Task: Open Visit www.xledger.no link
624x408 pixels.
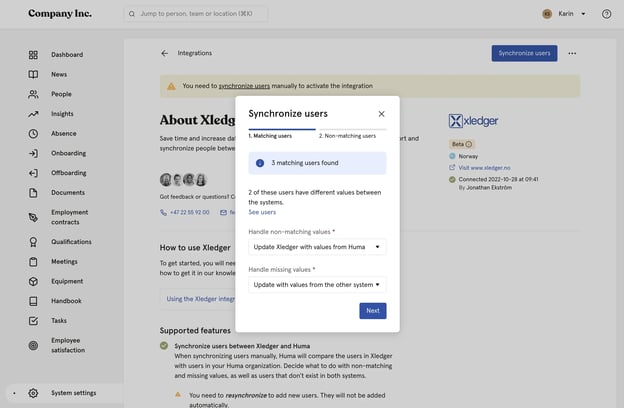Action: click(484, 168)
